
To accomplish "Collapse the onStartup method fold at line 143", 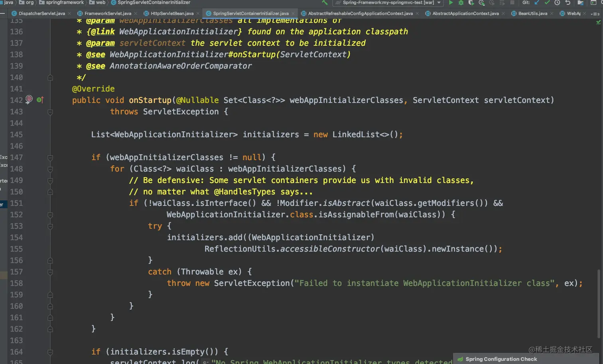I will [x=50, y=112].
